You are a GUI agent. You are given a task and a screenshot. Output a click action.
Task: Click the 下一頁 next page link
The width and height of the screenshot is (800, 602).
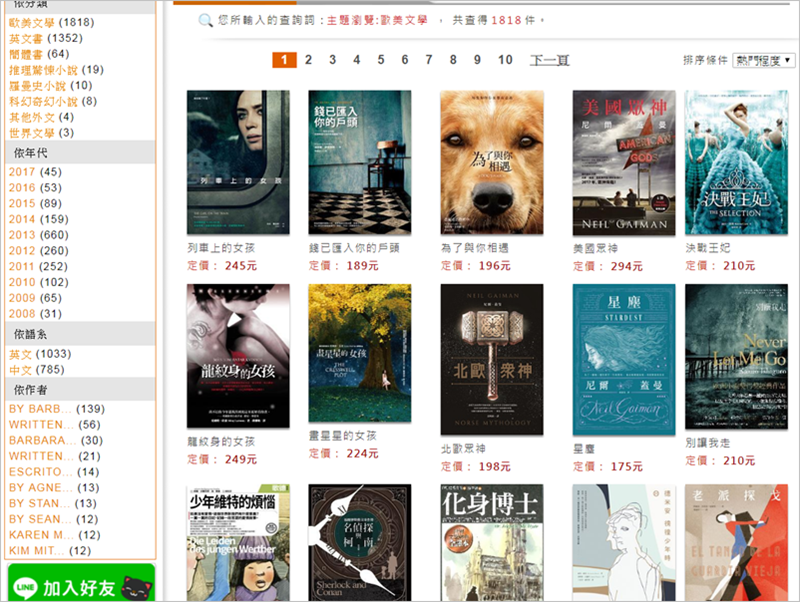coord(549,60)
